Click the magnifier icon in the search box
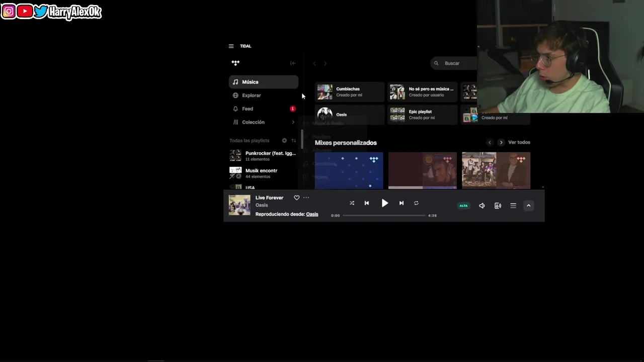Viewport: 644px width, 362px height. coord(436,63)
